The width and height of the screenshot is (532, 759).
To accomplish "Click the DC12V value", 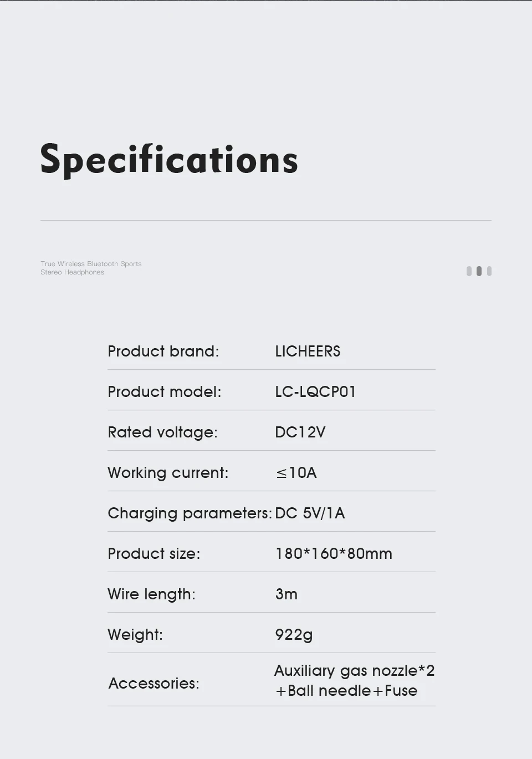I will (300, 432).
